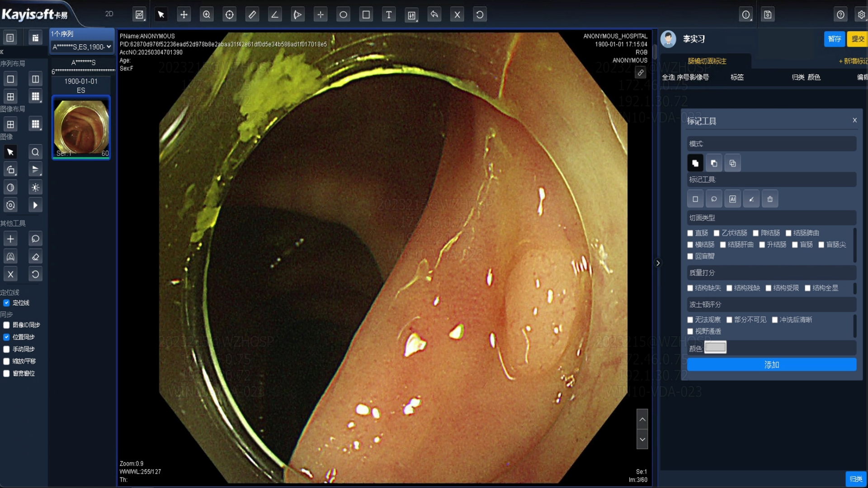868x488 pixels.
Task: Select the Ser:1 endoscopy thumbnail
Action: point(81,128)
